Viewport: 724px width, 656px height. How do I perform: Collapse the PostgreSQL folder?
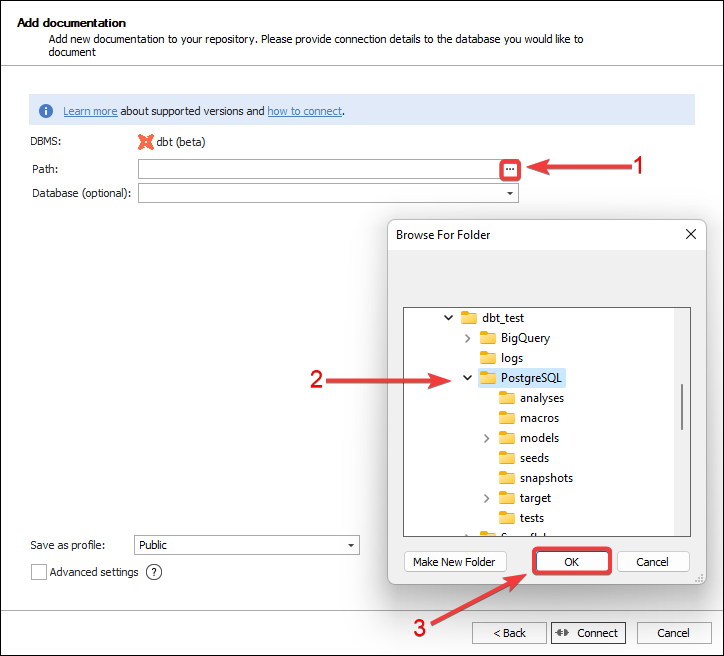point(467,378)
